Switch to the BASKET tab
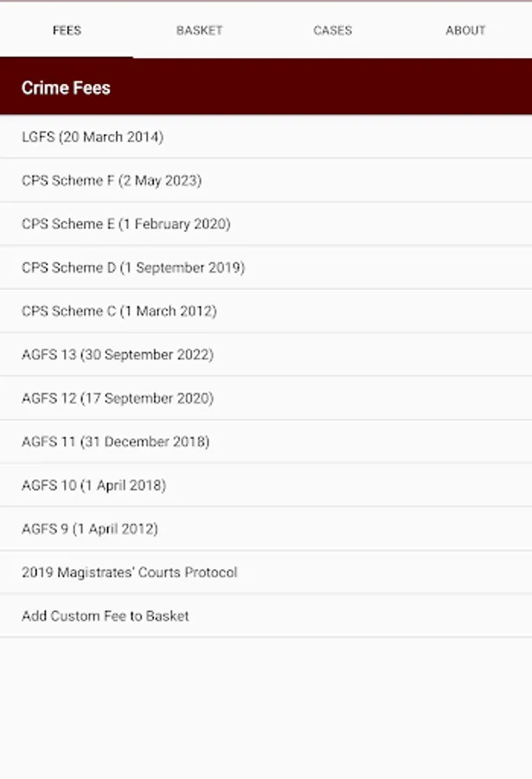532x779 pixels. 199,30
